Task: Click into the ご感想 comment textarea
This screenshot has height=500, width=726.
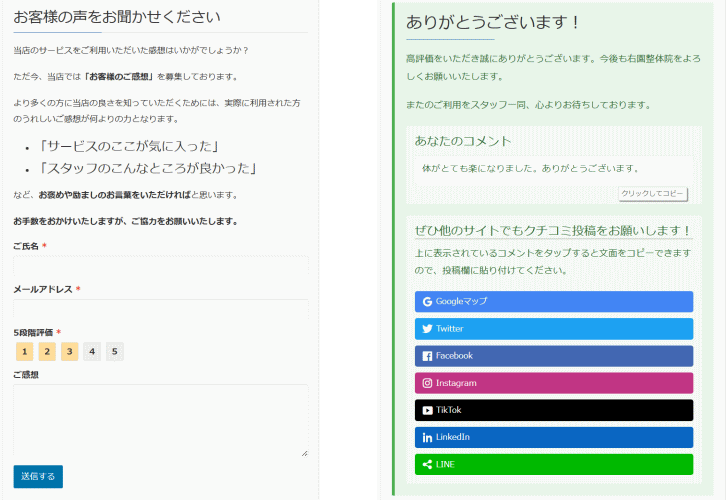Action: (161, 420)
